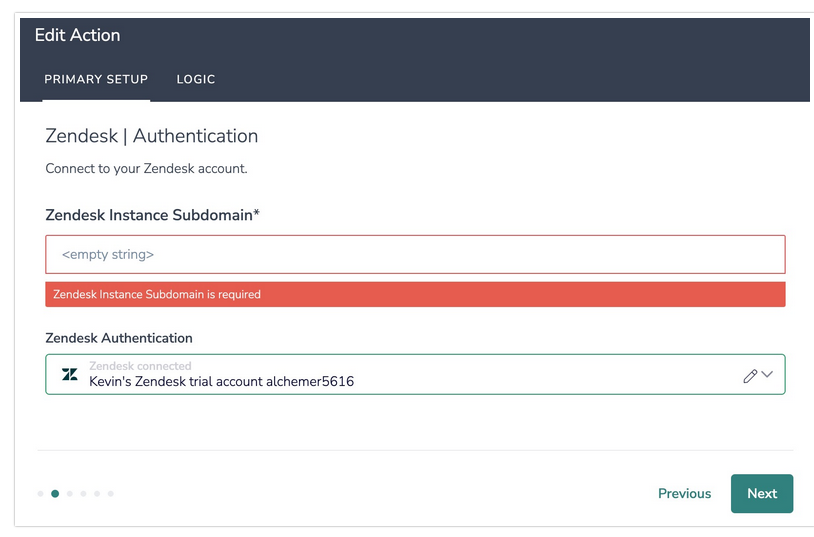Switch to the Primary Setup tab

[96, 79]
